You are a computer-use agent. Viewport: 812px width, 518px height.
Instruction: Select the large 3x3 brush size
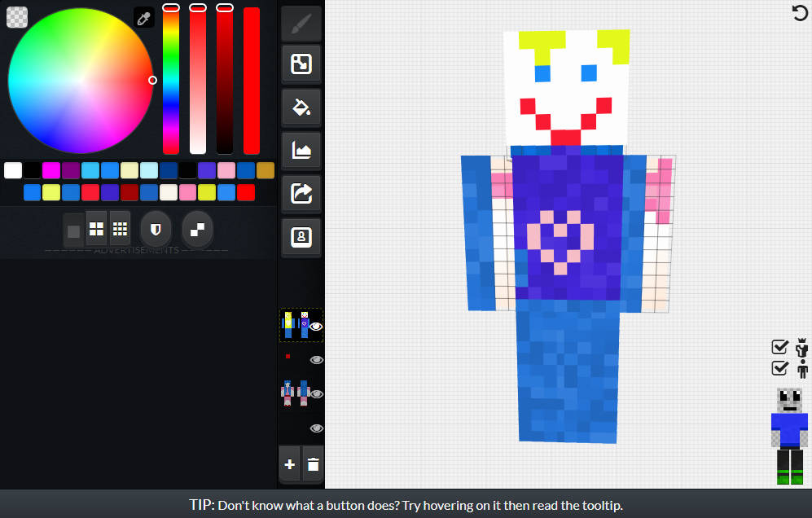[121, 229]
